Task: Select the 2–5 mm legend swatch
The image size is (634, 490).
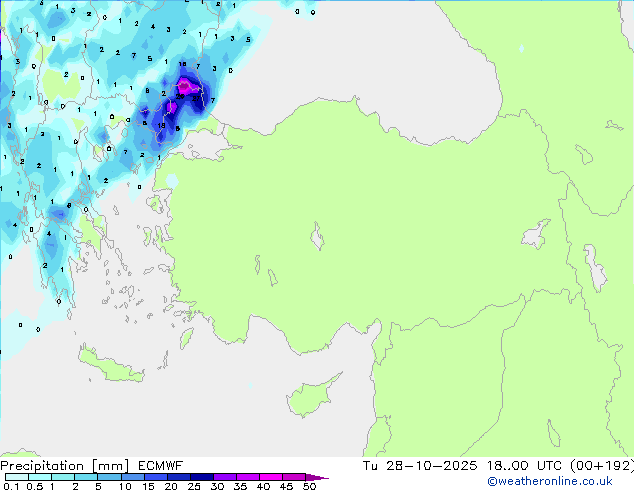Action: click(86, 477)
